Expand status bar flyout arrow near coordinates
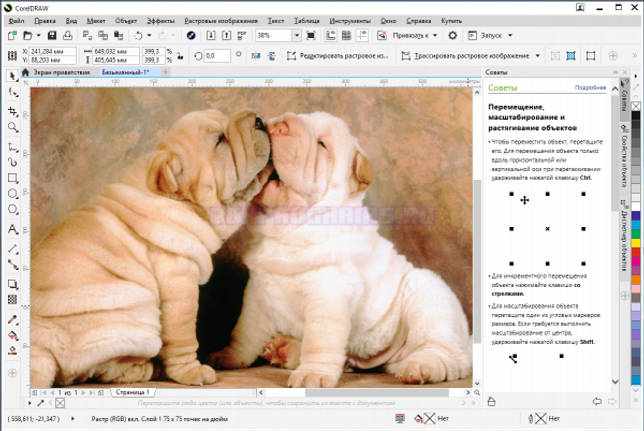This screenshot has height=431, width=644. 73,419
